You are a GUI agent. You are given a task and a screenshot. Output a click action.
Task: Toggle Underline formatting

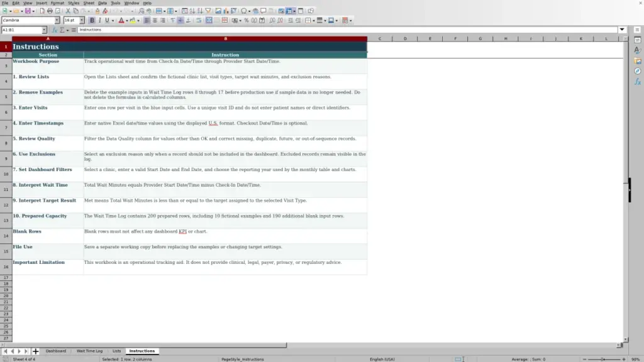coord(107,21)
